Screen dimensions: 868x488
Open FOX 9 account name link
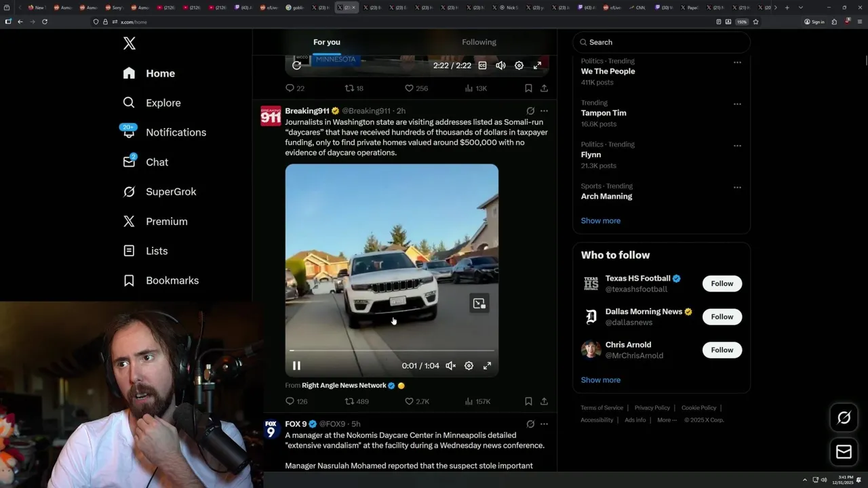pyautogui.click(x=296, y=424)
